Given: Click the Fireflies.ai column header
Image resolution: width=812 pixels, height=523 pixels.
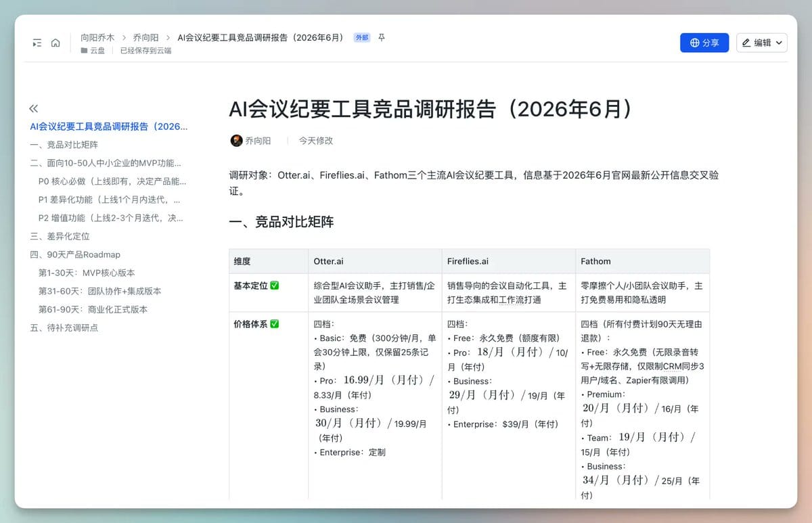Looking at the screenshot, I should [509, 261].
